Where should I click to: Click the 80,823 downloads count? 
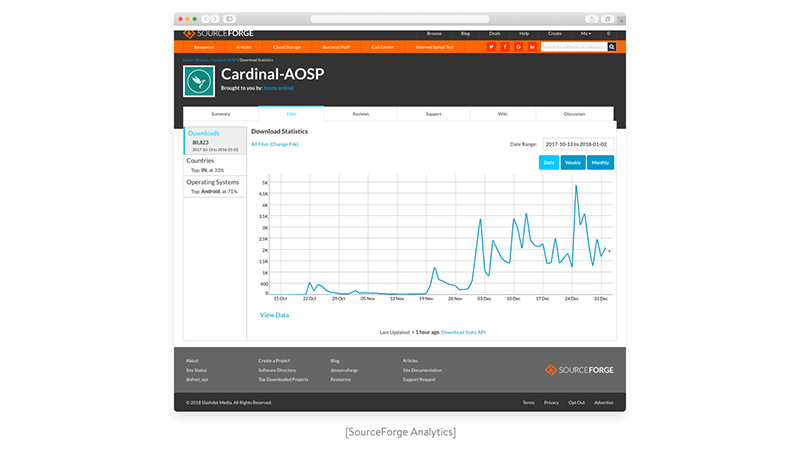pos(201,143)
